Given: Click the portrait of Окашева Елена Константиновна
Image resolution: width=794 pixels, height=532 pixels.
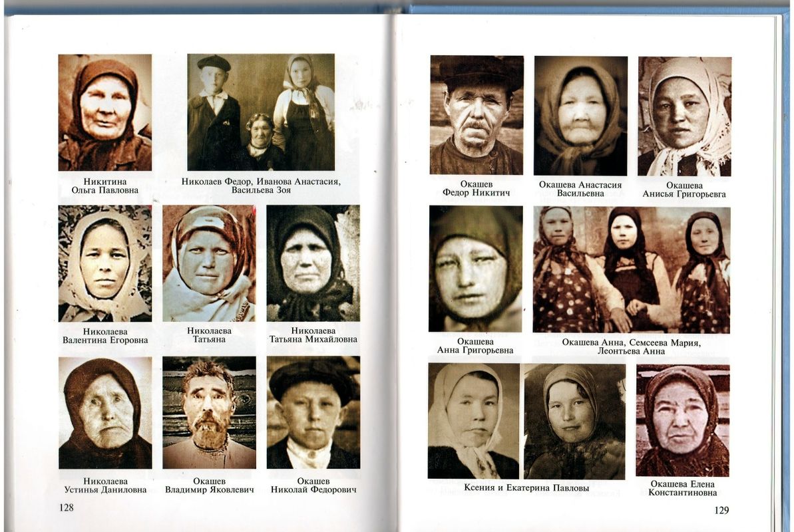Looking at the screenshot, I should [683, 420].
